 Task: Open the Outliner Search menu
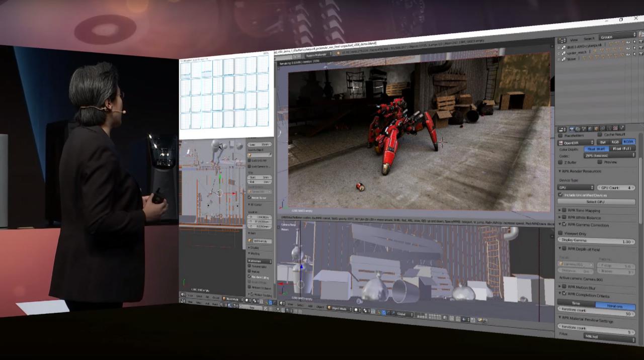[x=589, y=39]
